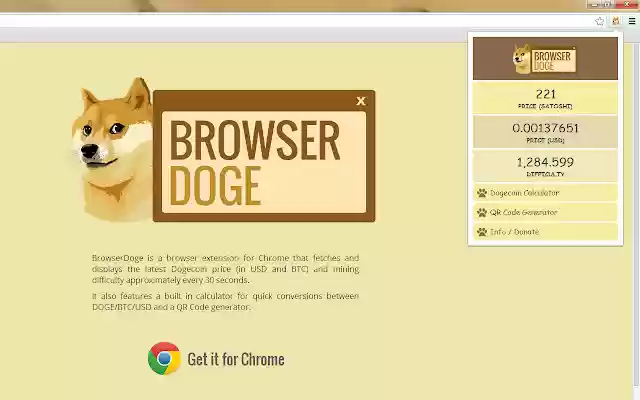The height and width of the screenshot is (400, 640).
Task: Open the Chrome hamburger menu
Action: click(x=632, y=21)
